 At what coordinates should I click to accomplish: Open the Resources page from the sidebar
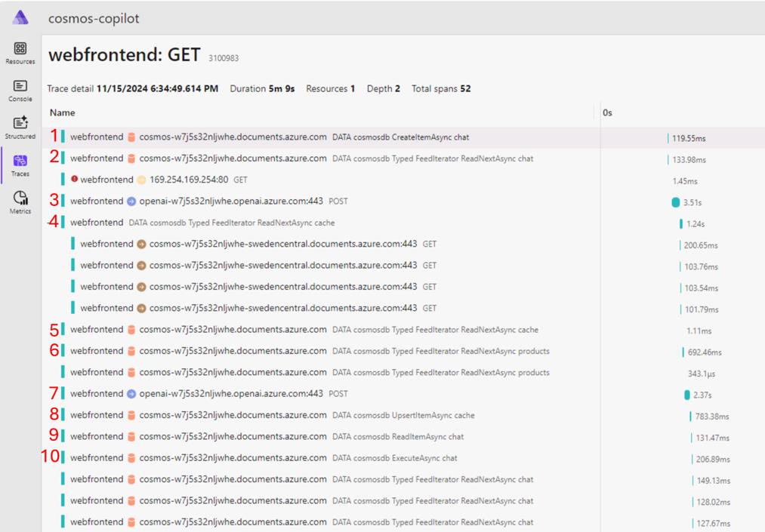pyautogui.click(x=20, y=53)
